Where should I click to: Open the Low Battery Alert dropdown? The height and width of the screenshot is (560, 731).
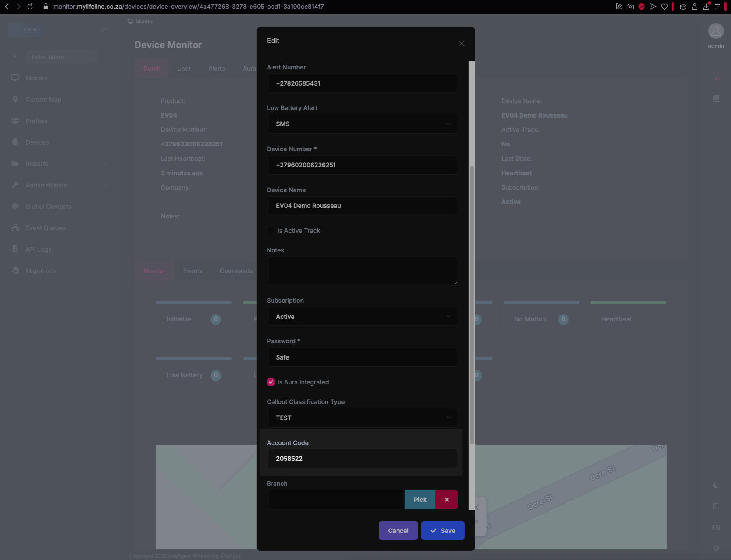pyautogui.click(x=362, y=124)
